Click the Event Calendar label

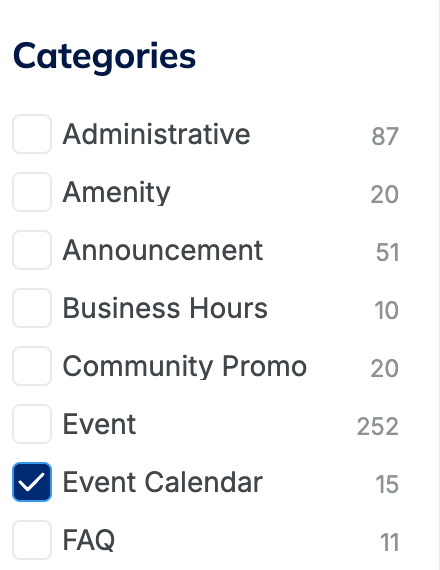coord(163,482)
